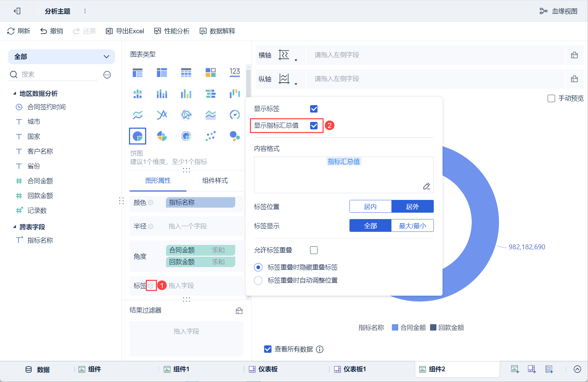Uncheck the 显示指标汇总值 checkbox
Viewport: 588px width, 382px height.
click(x=314, y=125)
